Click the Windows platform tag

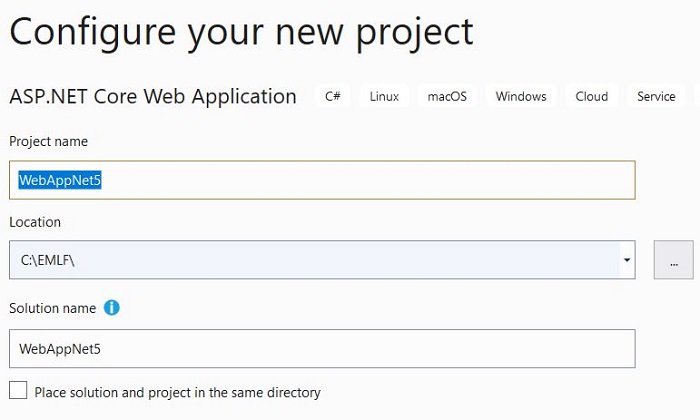click(x=521, y=97)
